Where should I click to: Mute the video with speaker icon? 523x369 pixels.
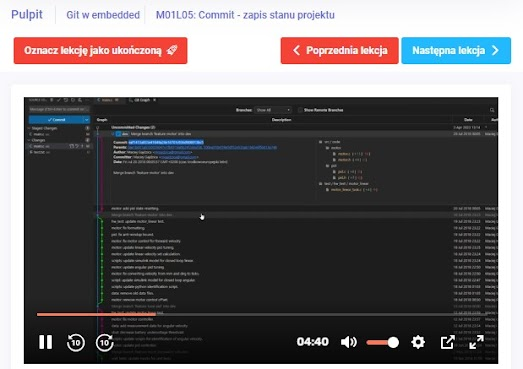click(x=349, y=342)
